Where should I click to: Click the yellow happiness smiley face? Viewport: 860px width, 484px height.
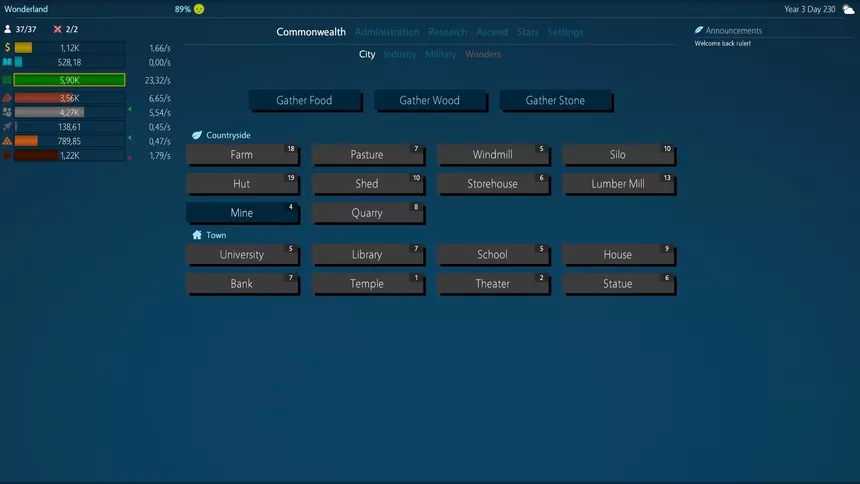pos(199,9)
